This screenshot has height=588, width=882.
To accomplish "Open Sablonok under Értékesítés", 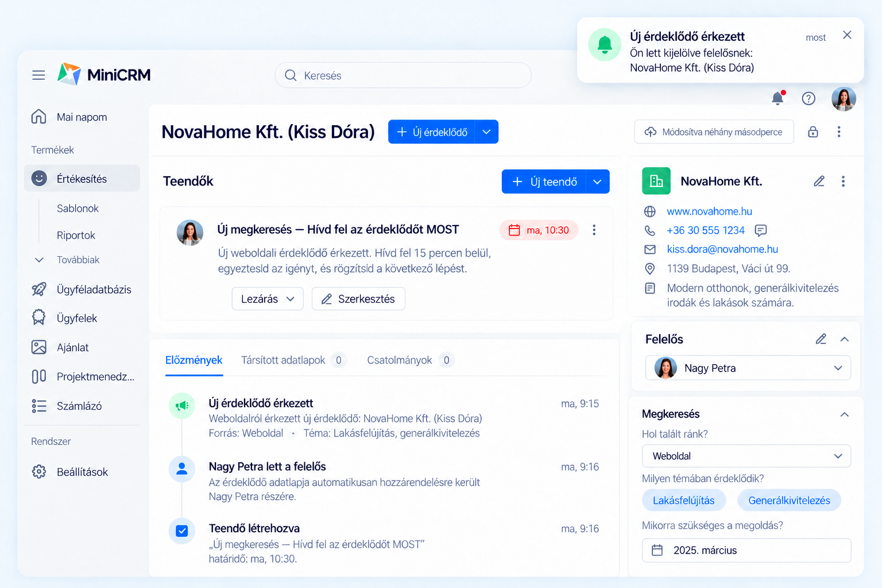I will click(78, 208).
